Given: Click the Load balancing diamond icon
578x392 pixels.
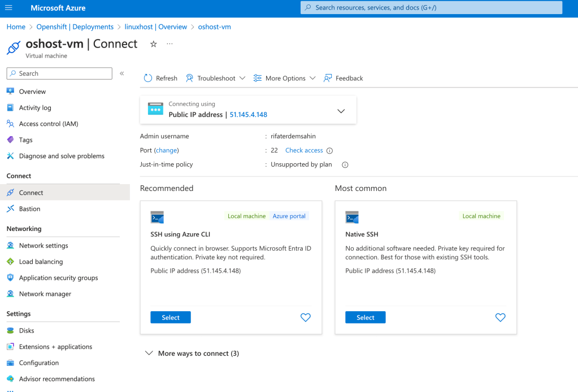Looking at the screenshot, I should [x=10, y=262].
